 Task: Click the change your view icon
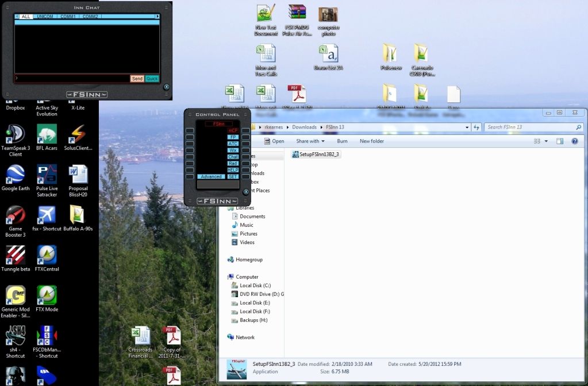click(x=537, y=141)
